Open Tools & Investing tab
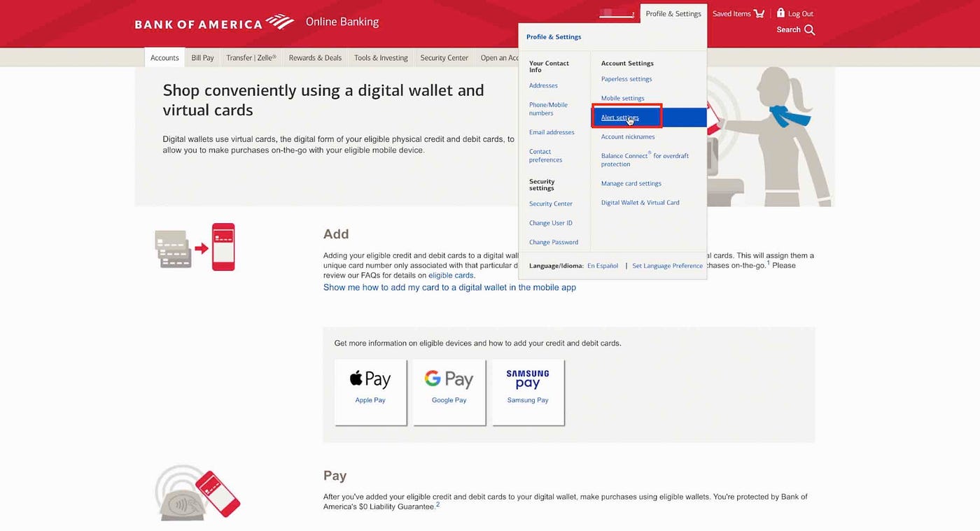 point(381,58)
